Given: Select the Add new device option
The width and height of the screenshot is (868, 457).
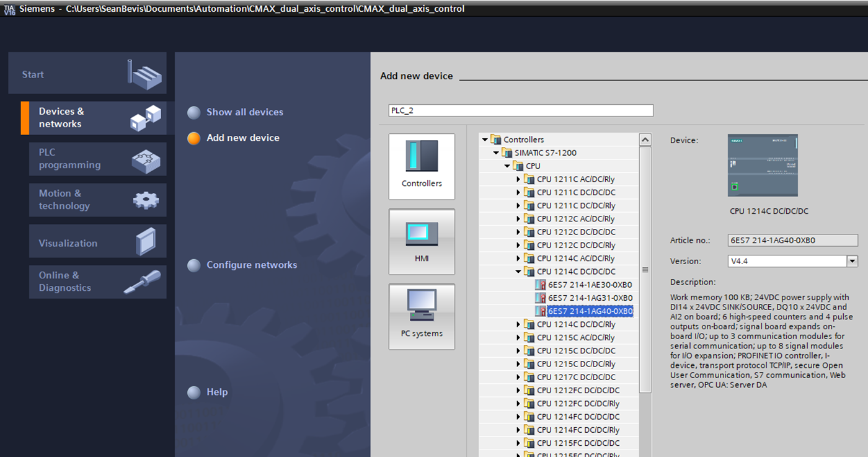Looking at the screenshot, I should (242, 138).
